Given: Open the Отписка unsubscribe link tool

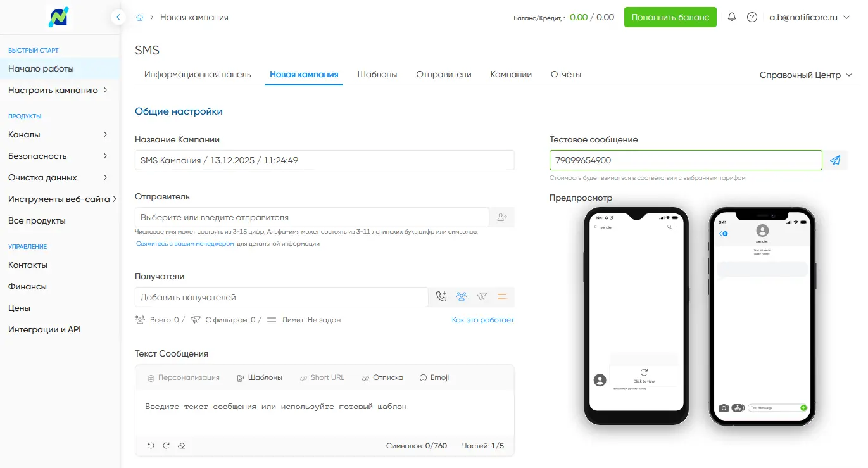Looking at the screenshot, I should coord(382,377).
